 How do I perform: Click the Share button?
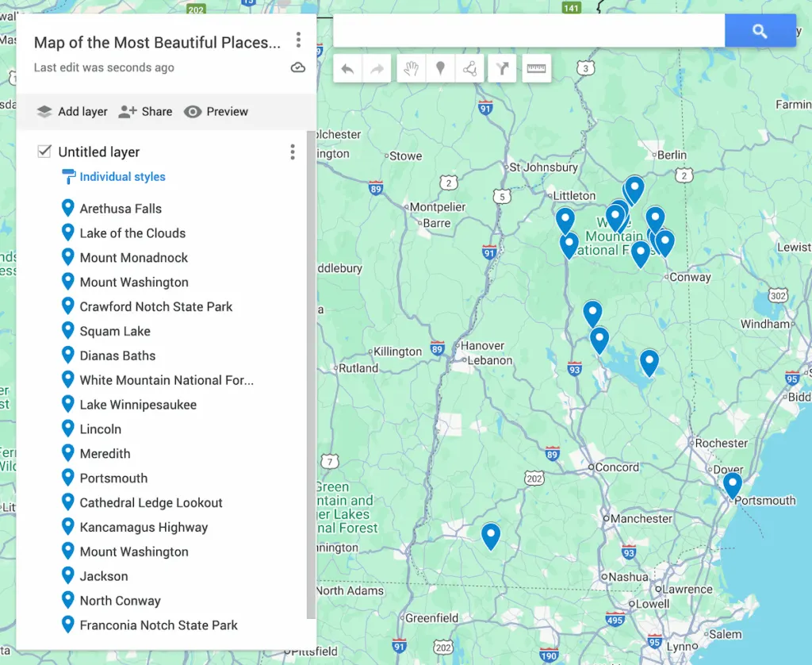coord(146,111)
